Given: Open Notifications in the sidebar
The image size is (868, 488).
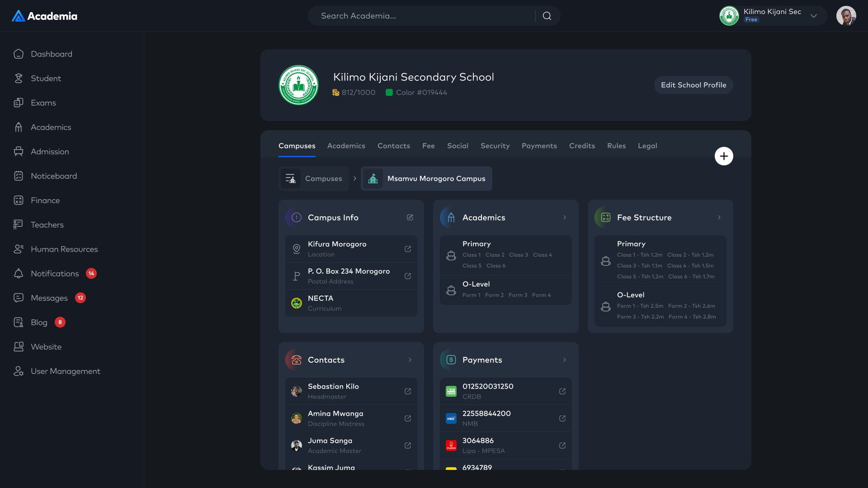Looking at the screenshot, I should pyautogui.click(x=55, y=273).
